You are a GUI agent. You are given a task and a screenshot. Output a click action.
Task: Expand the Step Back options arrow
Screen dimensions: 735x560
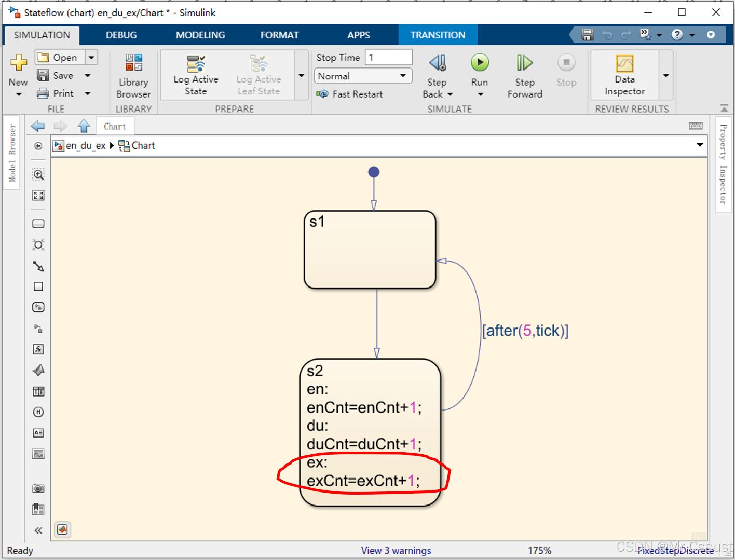[450, 94]
